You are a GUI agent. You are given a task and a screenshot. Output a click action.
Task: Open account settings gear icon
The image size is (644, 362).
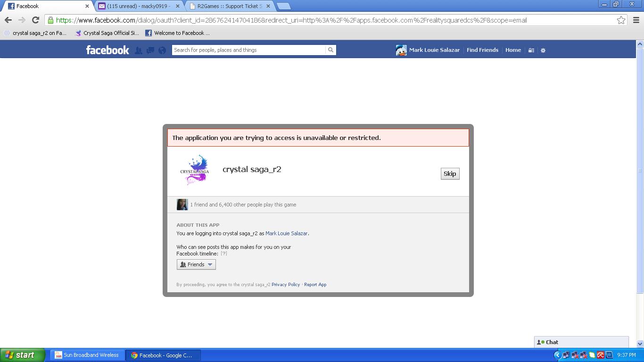pyautogui.click(x=543, y=50)
